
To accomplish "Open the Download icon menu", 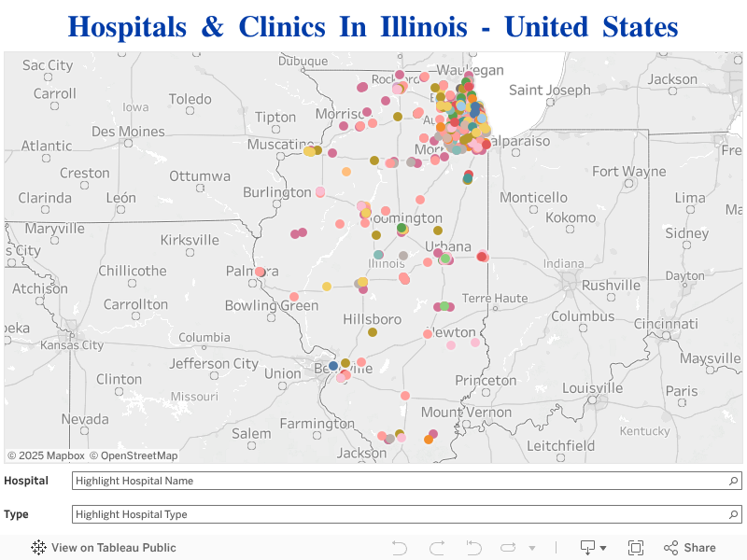I will pyautogui.click(x=588, y=548).
